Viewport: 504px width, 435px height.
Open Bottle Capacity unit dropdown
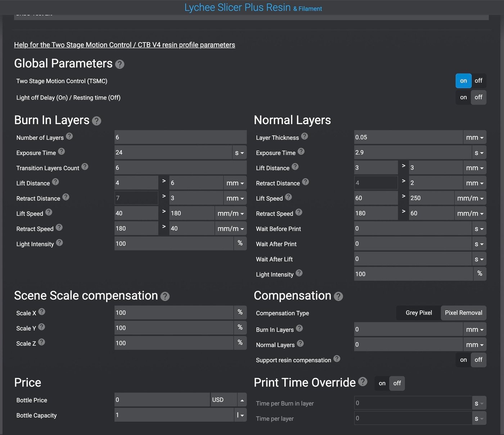pyautogui.click(x=240, y=415)
